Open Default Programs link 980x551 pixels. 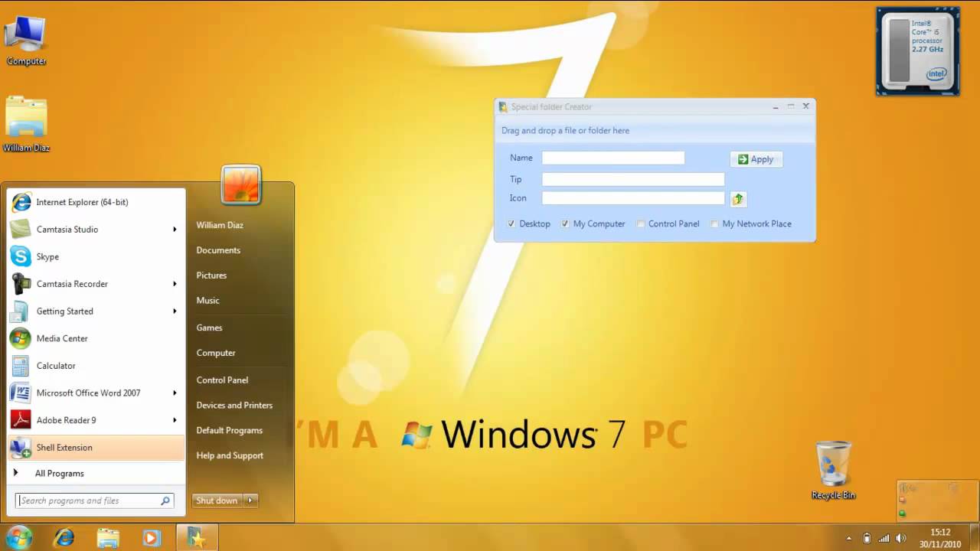[x=229, y=431]
